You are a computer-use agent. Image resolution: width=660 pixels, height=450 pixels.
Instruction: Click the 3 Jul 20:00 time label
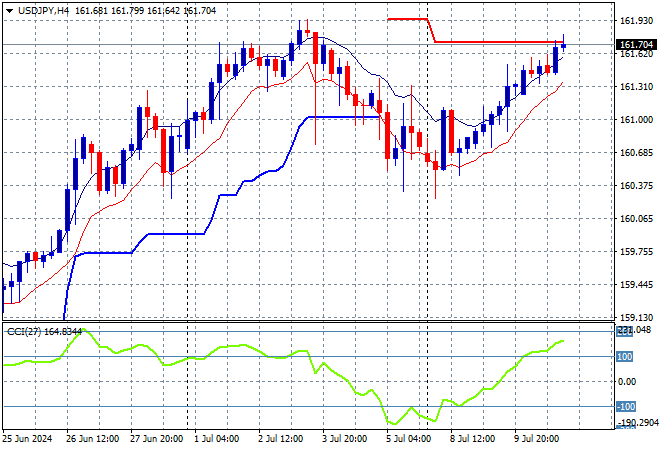point(344,439)
